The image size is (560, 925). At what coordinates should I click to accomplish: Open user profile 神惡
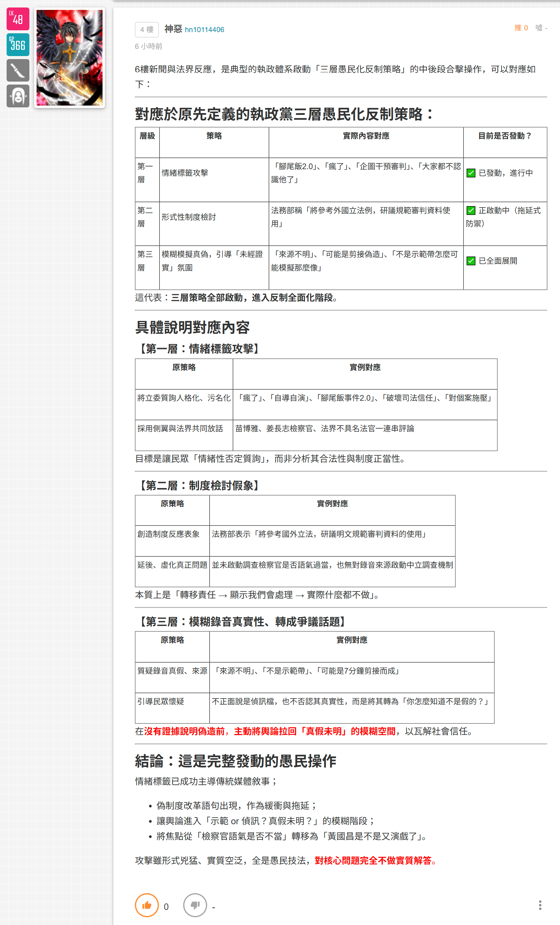[173, 29]
